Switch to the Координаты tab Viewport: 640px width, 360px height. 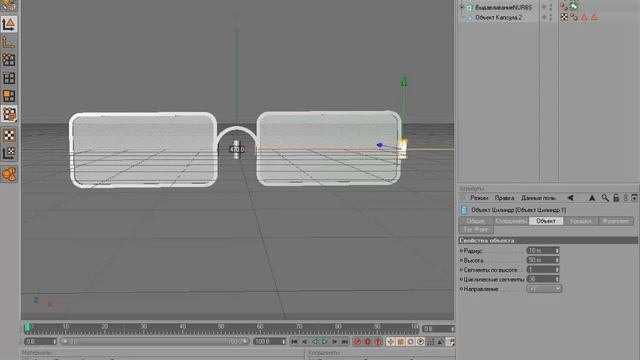[511, 221]
